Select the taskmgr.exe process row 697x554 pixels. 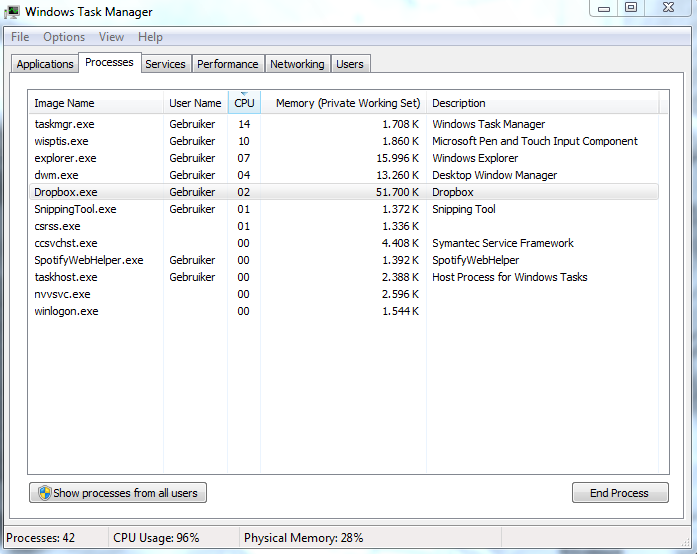coord(344,124)
